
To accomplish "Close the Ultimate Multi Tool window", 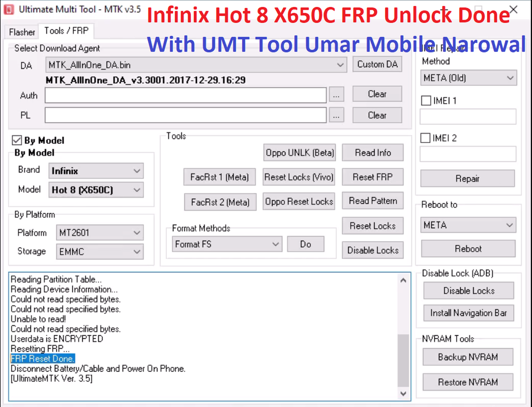I will click(513, 10).
